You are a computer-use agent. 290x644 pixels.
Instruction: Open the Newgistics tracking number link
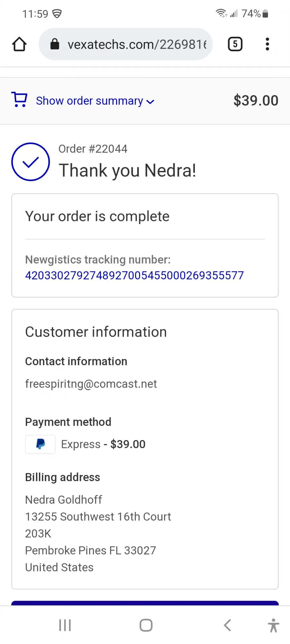tap(134, 276)
